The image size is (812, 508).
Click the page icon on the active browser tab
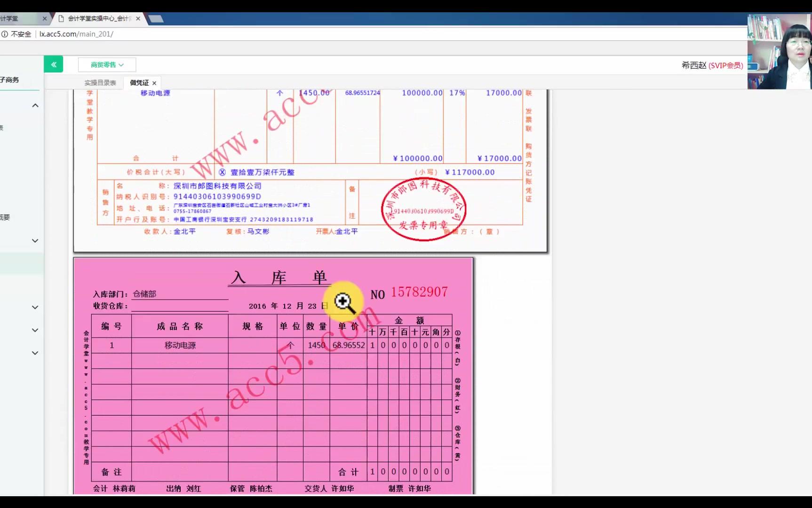pyautogui.click(x=61, y=19)
